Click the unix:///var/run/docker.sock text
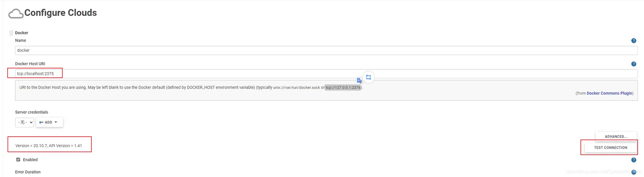This screenshot has height=177, width=644. click(297, 87)
